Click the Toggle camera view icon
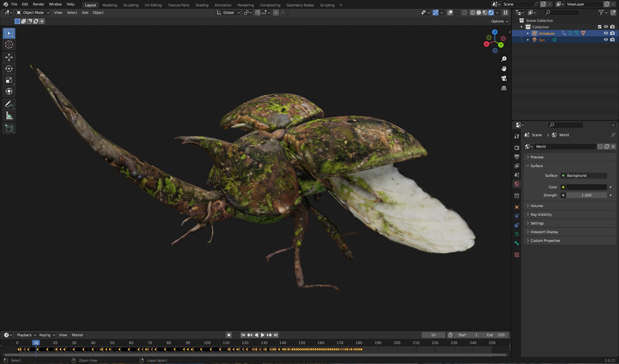Screen dimensions: 619x364 (x=504, y=78)
